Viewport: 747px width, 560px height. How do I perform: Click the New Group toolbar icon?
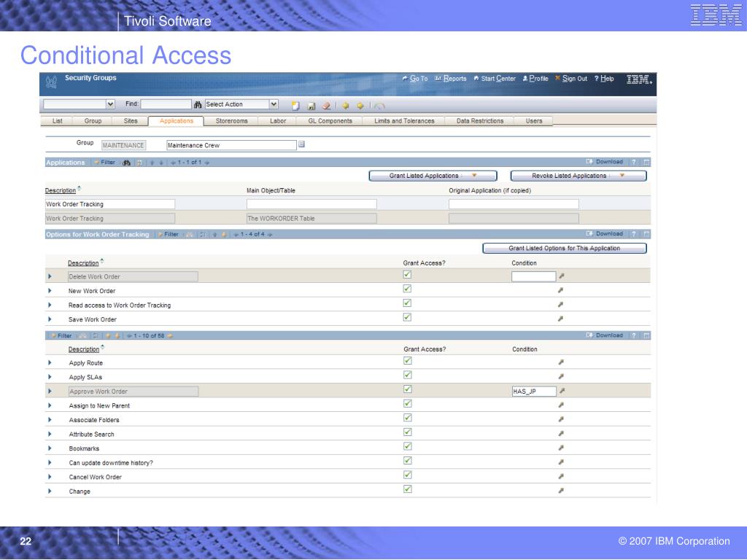(295, 106)
